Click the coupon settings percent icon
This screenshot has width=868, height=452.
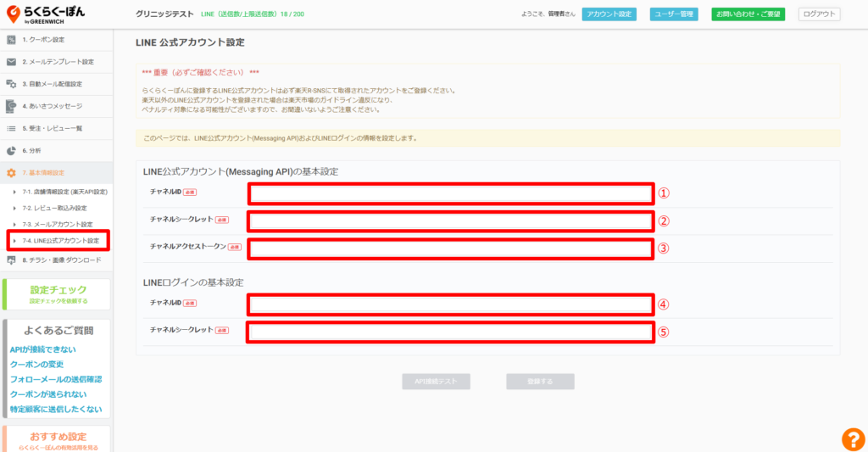coord(11,39)
